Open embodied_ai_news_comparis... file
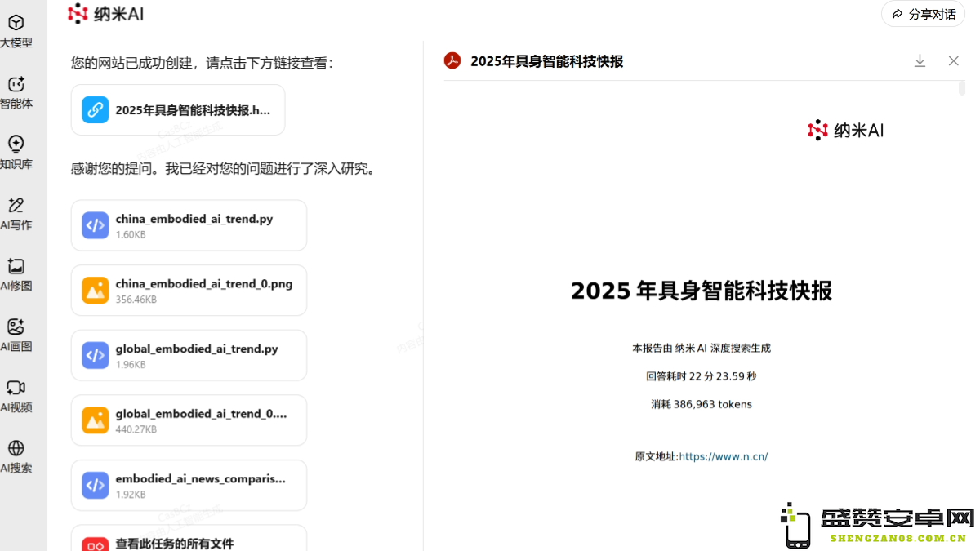 pyautogui.click(x=189, y=485)
